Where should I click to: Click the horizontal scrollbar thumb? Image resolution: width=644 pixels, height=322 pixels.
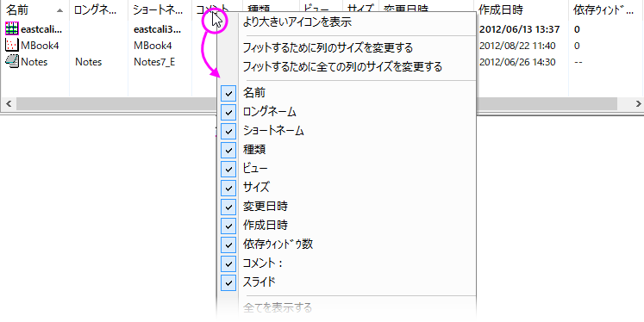(x=316, y=104)
